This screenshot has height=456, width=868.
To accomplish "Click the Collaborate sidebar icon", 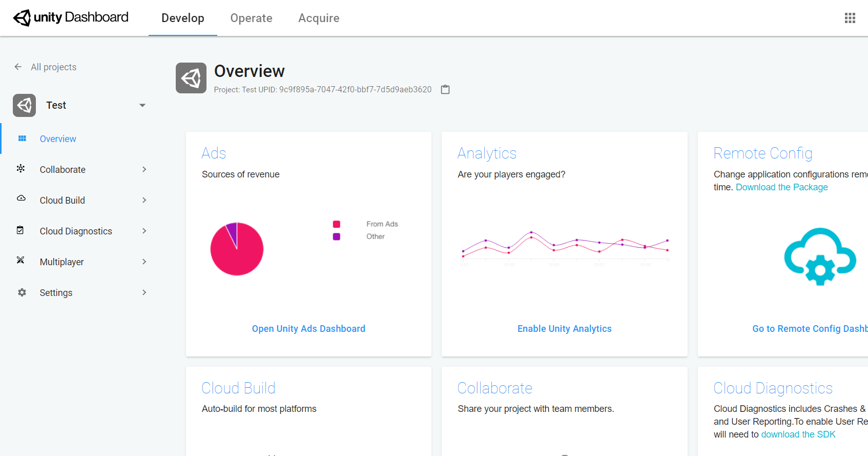I will [x=20, y=169].
